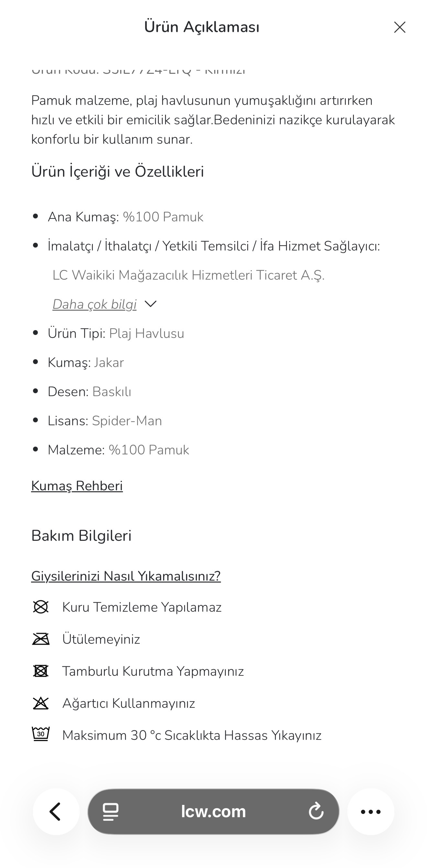427x868 pixels.
Task: Tap the lcw.com address bar
Action: coord(213,811)
